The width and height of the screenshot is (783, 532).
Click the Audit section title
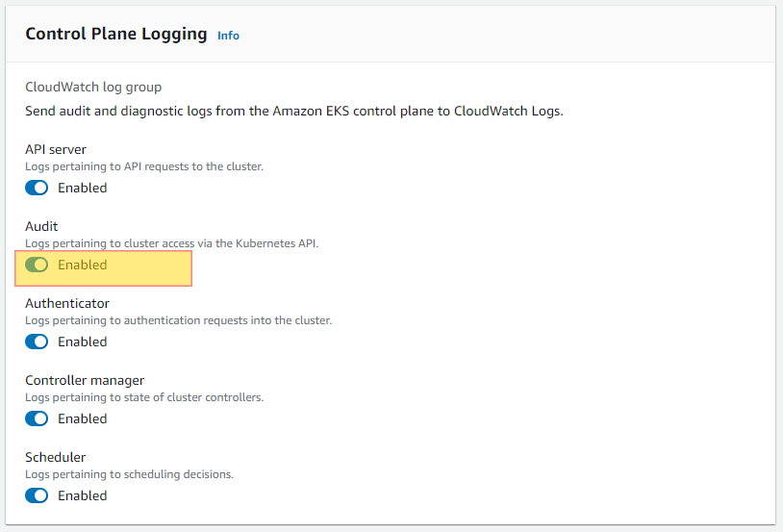pyautogui.click(x=41, y=226)
